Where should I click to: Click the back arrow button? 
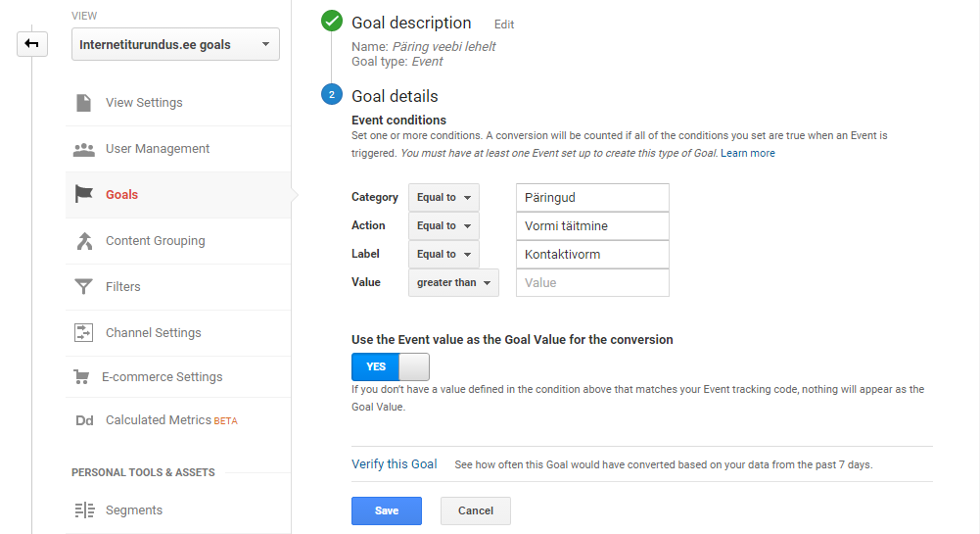(32, 44)
